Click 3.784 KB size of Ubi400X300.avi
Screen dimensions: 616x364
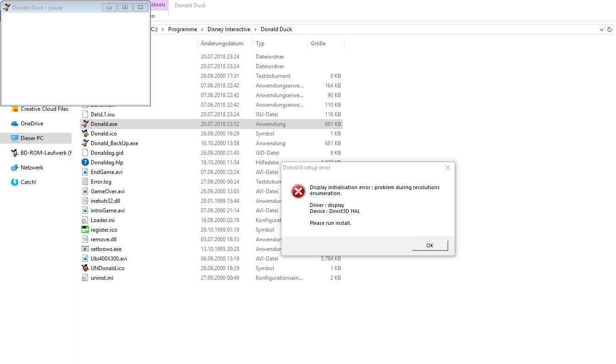pos(331,259)
